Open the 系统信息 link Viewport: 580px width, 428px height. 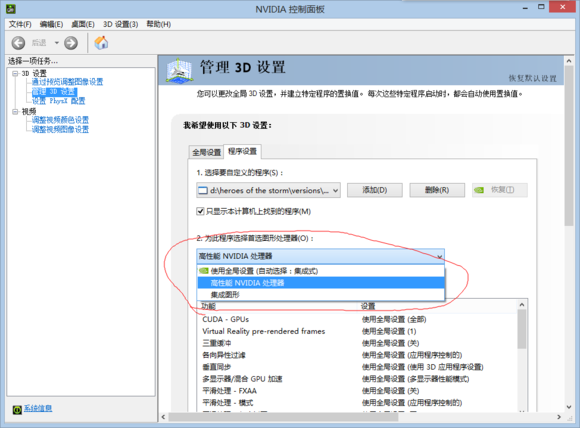(38, 408)
